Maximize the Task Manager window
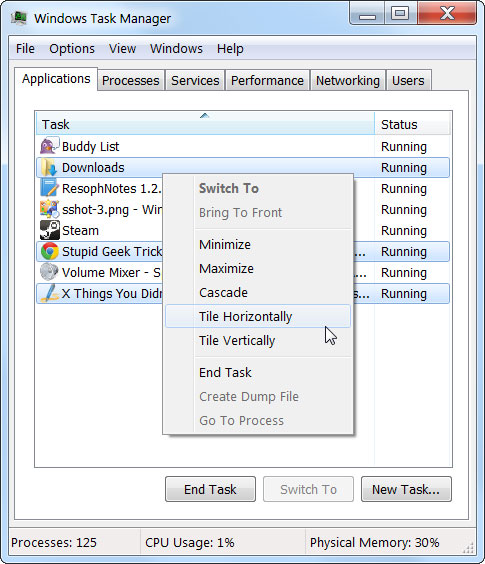485x564 pixels. 400,14
